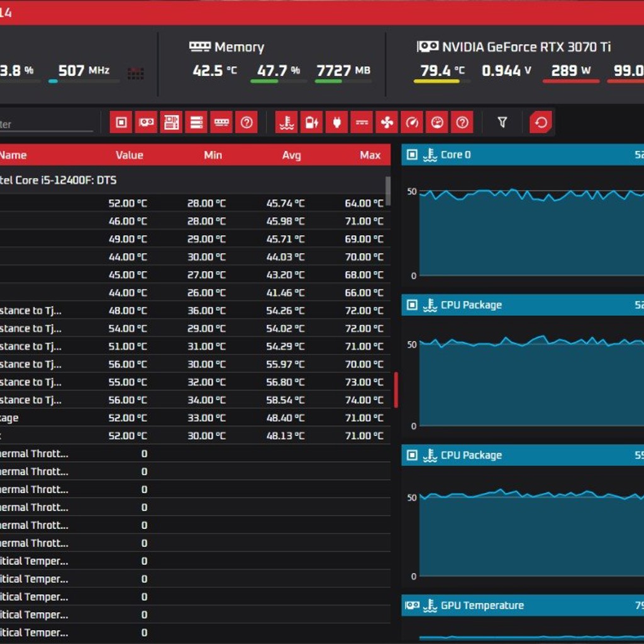Select the 69.00 °C max cell

(x=364, y=239)
